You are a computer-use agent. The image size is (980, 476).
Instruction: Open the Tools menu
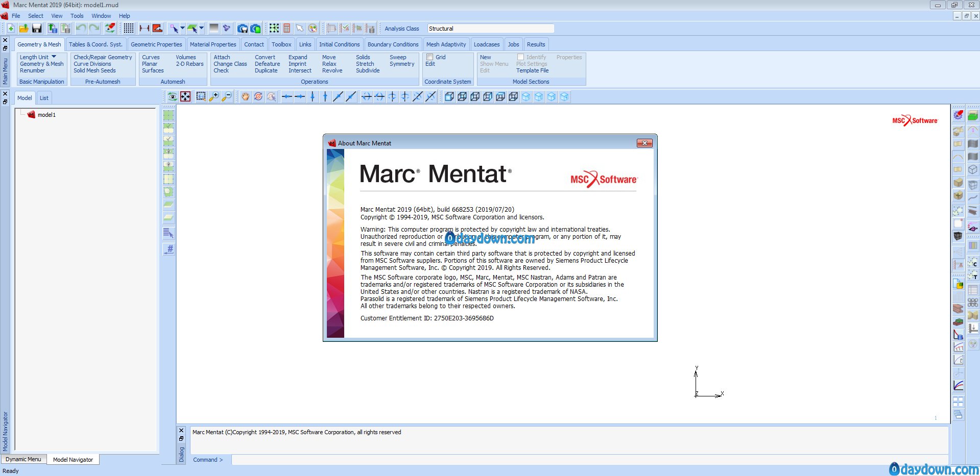pos(77,16)
